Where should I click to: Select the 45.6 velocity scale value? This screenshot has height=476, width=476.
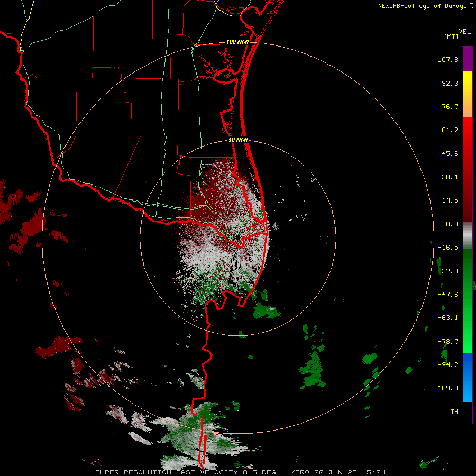pyautogui.click(x=450, y=153)
